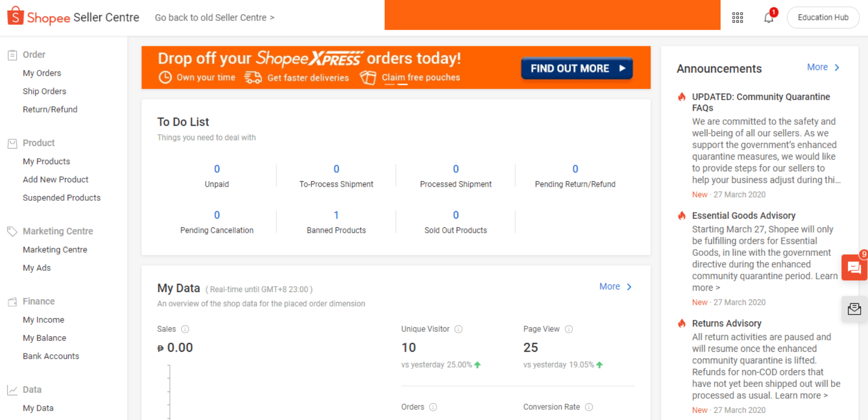Image resolution: width=868 pixels, height=420 pixels.
Task: Open My Ads in sidebar
Action: [37, 268]
